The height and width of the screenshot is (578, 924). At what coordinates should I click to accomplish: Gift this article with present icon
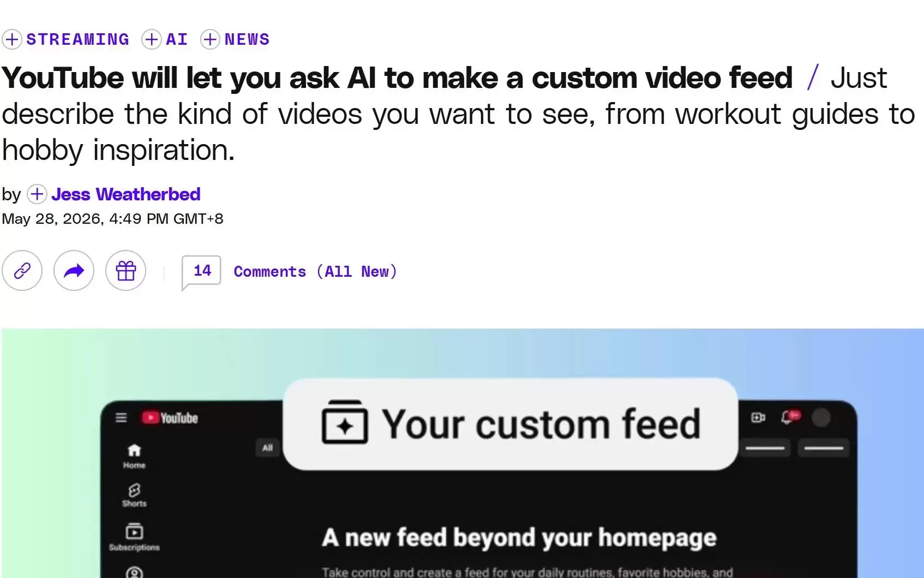click(125, 271)
